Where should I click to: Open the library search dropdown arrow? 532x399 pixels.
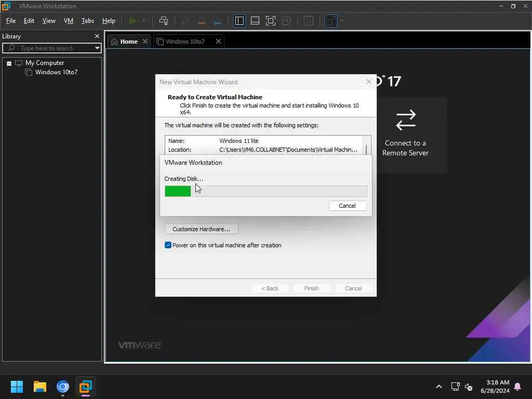[97, 48]
